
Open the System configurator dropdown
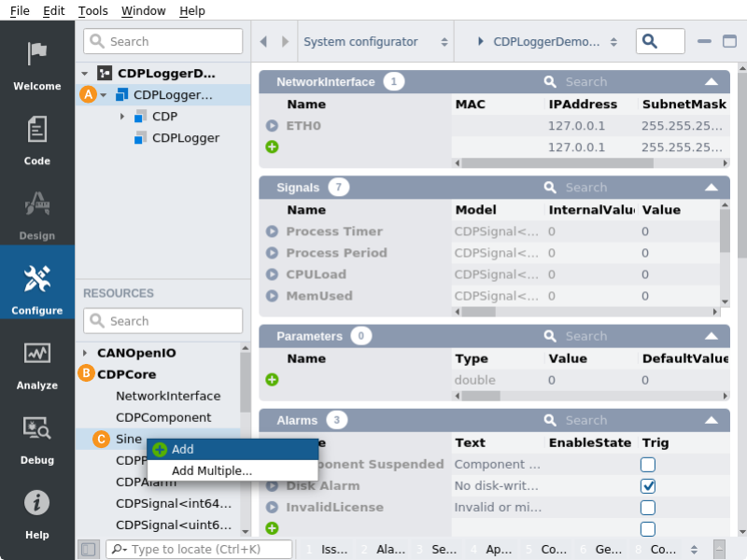[375, 42]
